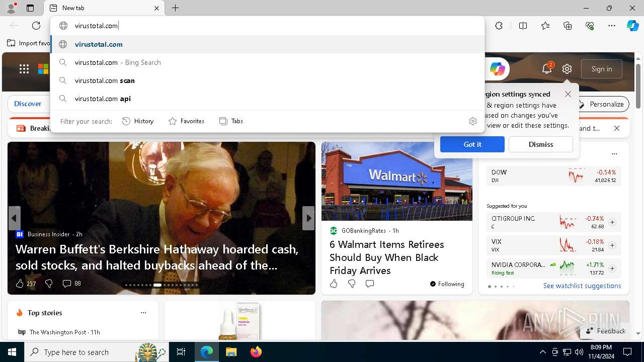Open the Discover tab
Viewport: 644px width, 362px height.
tap(28, 104)
